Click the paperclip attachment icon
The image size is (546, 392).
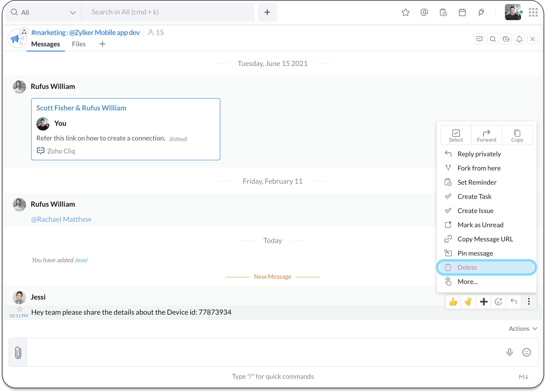pyautogui.click(x=18, y=353)
